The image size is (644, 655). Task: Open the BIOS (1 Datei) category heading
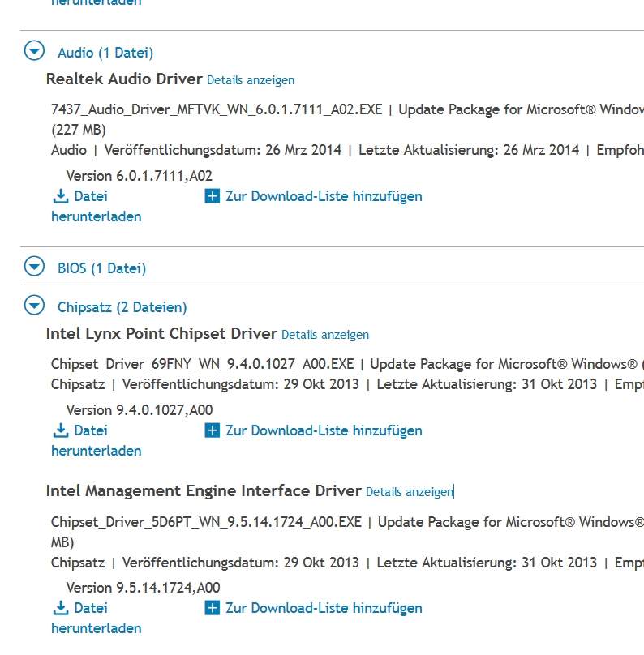pos(102,268)
